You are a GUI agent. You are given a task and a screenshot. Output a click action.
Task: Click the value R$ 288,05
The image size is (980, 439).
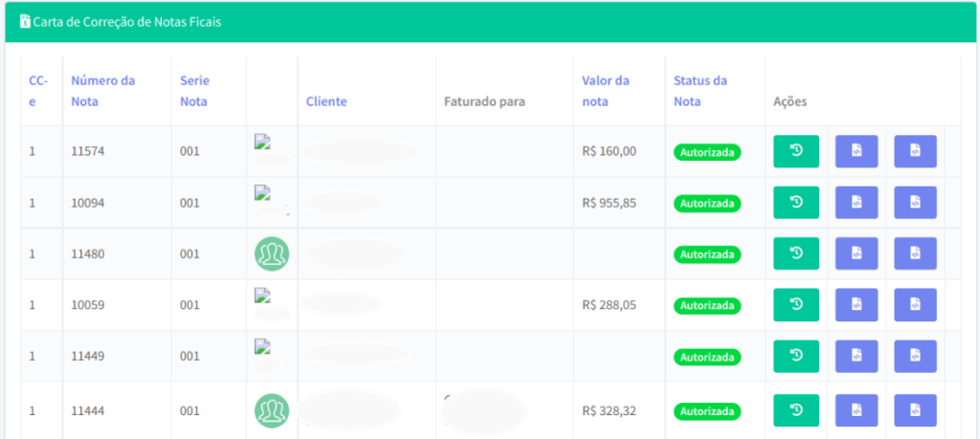(x=609, y=305)
